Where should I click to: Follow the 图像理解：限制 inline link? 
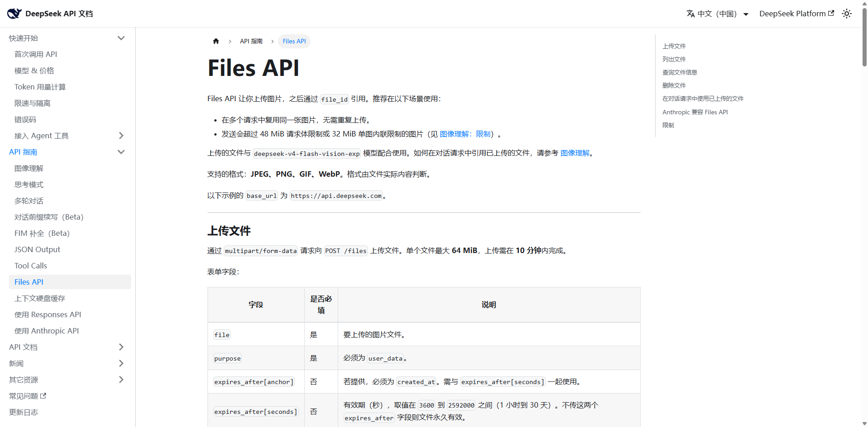[465, 134]
